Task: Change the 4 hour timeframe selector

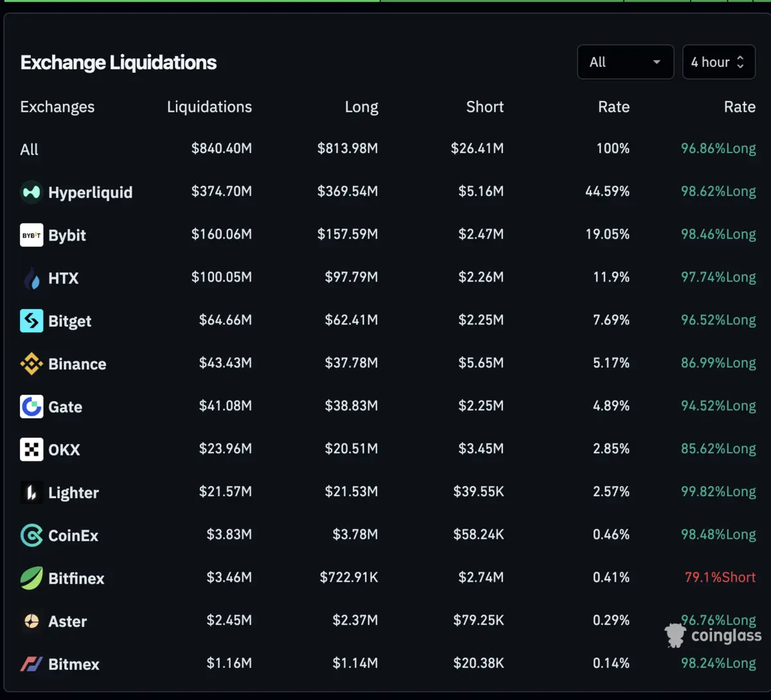Action: pos(718,62)
